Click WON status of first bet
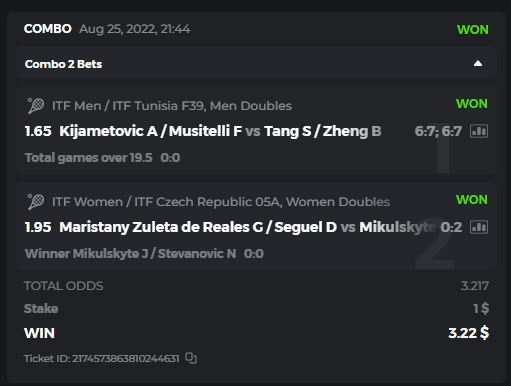 pos(472,104)
